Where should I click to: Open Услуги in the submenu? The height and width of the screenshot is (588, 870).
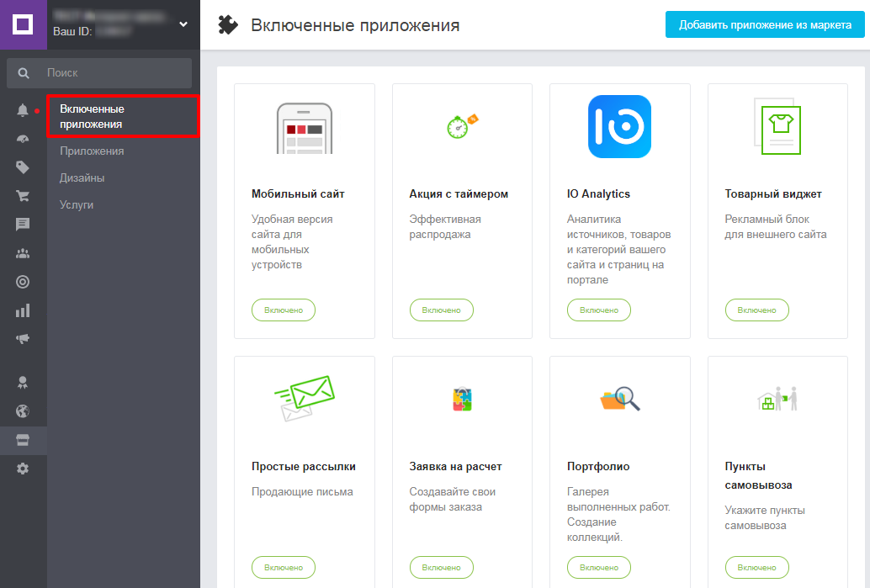(77, 204)
